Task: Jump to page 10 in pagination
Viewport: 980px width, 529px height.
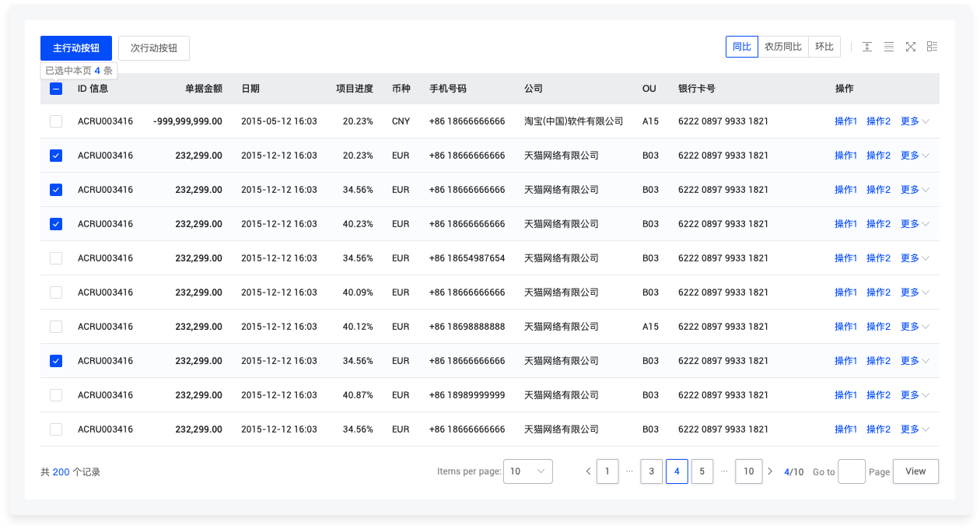Action: [x=749, y=471]
